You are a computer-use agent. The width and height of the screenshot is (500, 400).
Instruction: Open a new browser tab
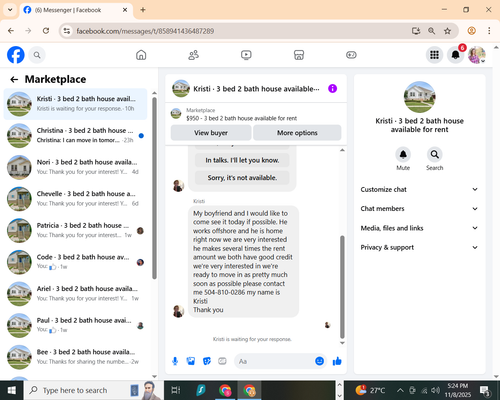[143, 10]
